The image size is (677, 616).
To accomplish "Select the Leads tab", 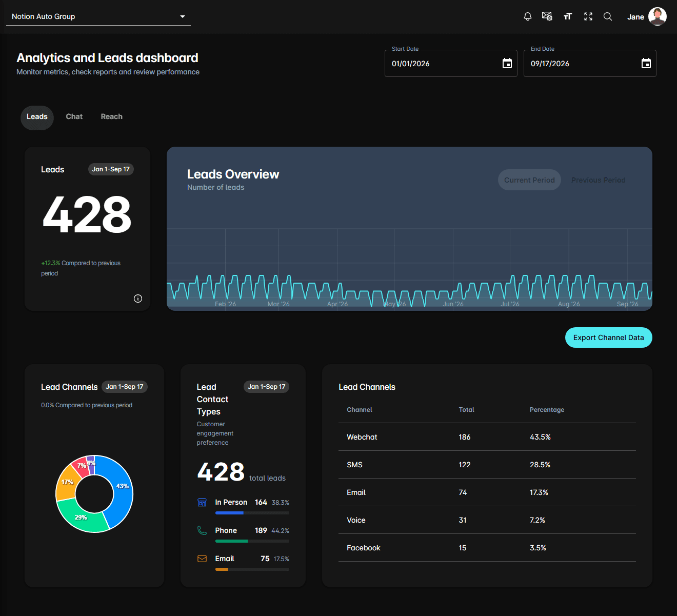I will point(37,117).
